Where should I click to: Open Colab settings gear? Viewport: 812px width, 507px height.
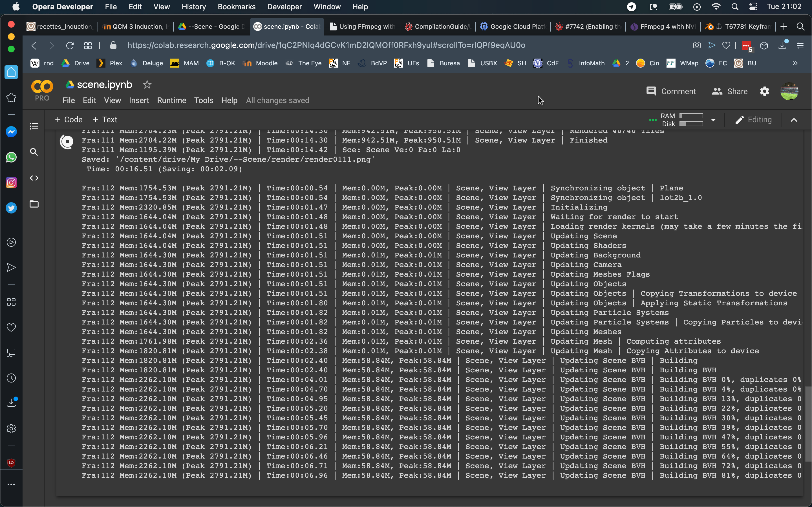click(764, 91)
